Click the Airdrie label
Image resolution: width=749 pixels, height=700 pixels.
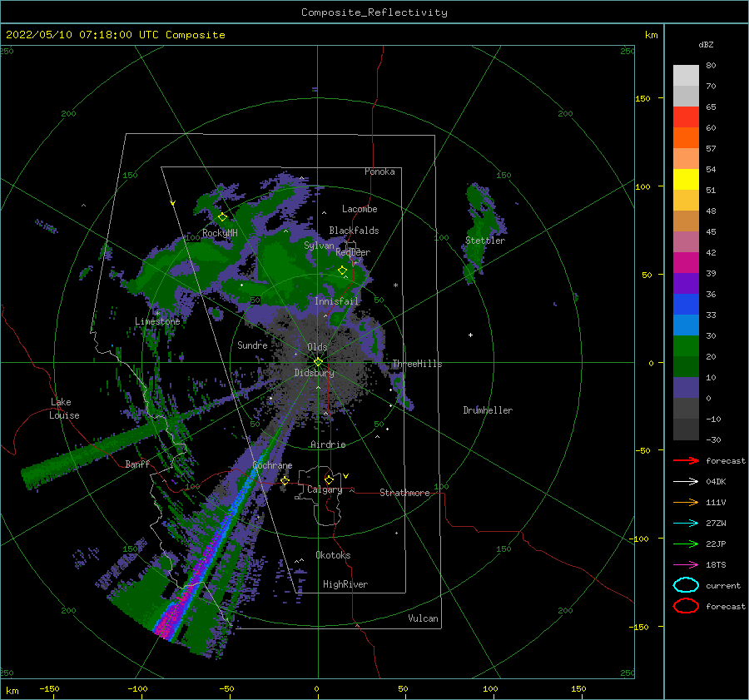(328, 444)
